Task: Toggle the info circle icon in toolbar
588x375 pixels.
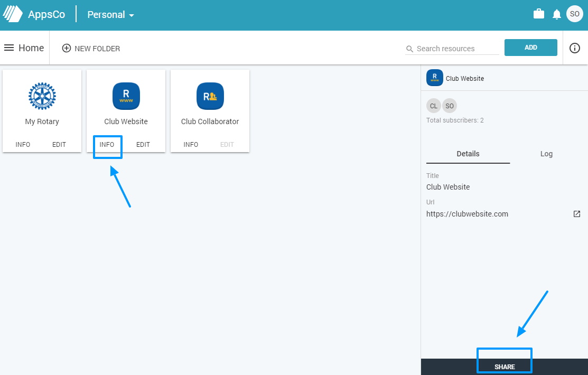Action: (x=574, y=48)
